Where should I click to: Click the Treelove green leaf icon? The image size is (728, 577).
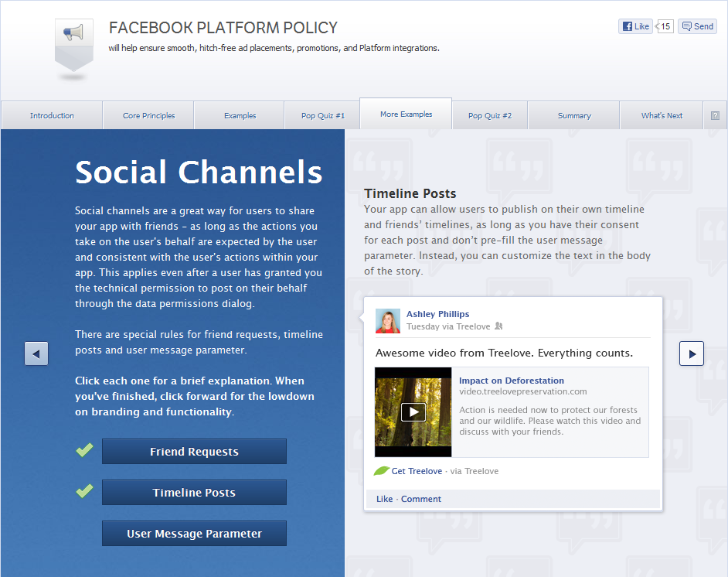(381, 471)
